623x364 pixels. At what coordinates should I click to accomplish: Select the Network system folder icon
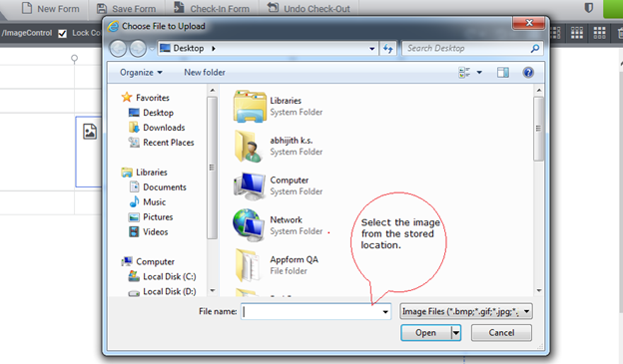tap(249, 225)
